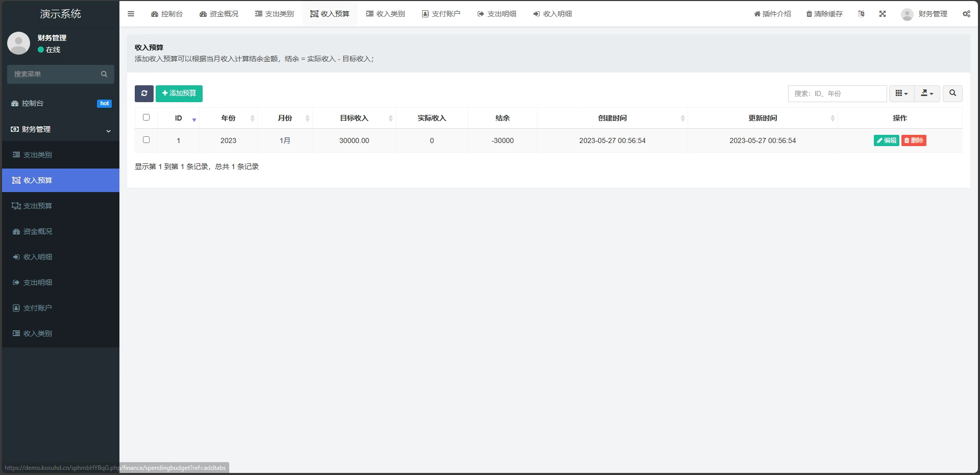980x475 pixels.
Task: Switch to the 收入类别 top tab
Action: coord(385,14)
